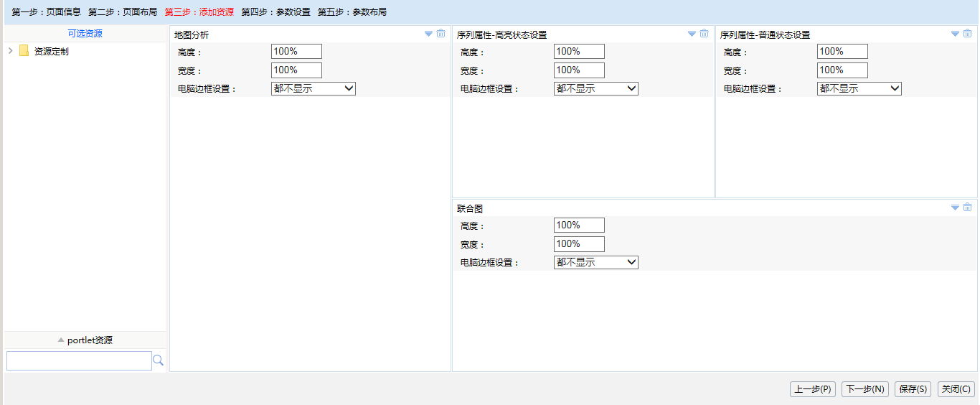The height and width of the screenshot is (405, 980).
Task: Toggle the portlet资源 section header
Action: [x=85, y=340]
